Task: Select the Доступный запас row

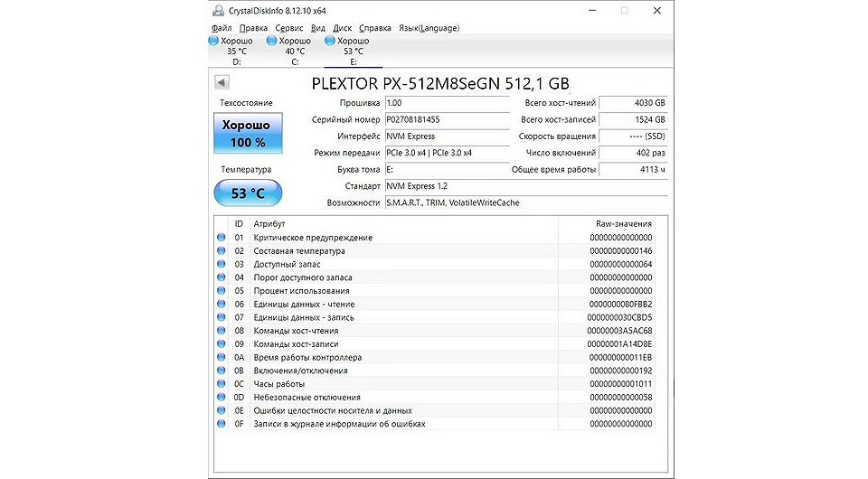Action: (435, 264)
